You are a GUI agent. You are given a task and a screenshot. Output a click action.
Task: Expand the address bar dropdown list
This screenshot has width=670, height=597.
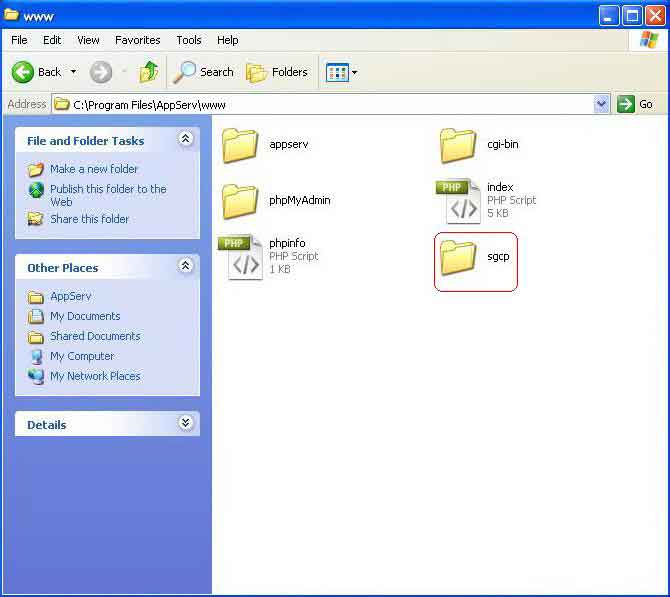coord(601,104)
